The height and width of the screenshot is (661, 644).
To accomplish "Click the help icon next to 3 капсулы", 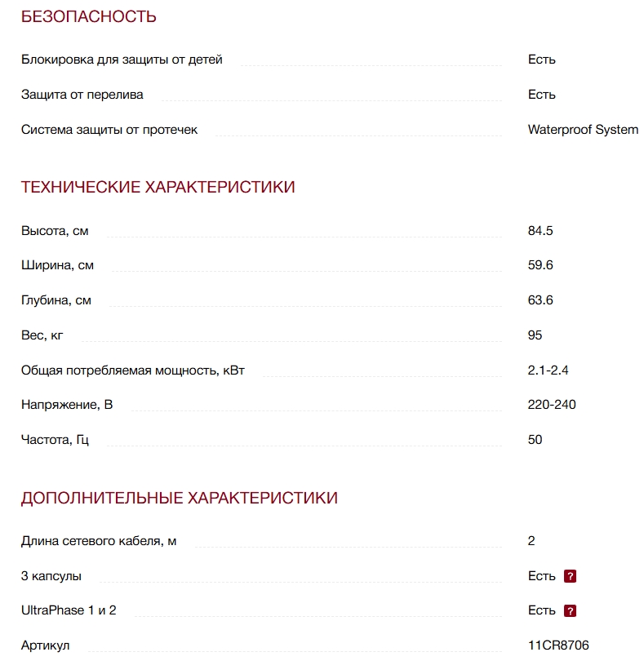I will tap(571, 576).
